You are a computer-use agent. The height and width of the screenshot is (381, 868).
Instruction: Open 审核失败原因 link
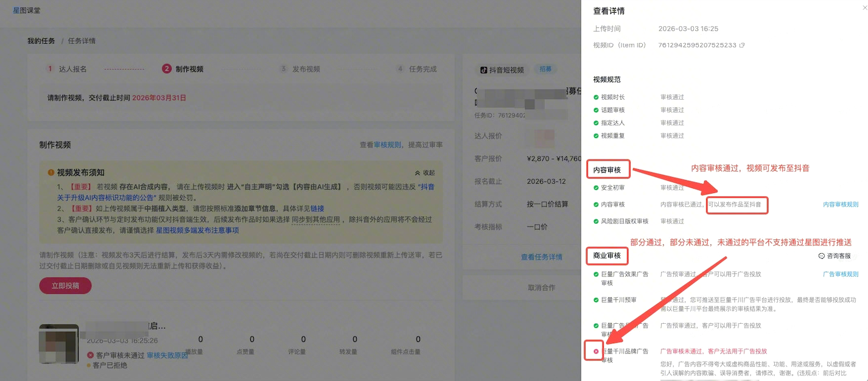167,355
